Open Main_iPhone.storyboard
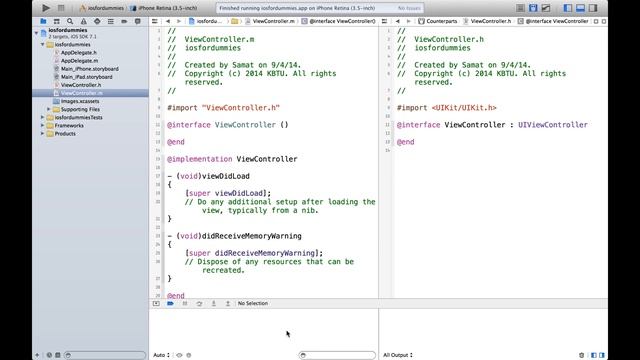The width and height of the screenshot is (640, 360). click(x=90, y=69)
